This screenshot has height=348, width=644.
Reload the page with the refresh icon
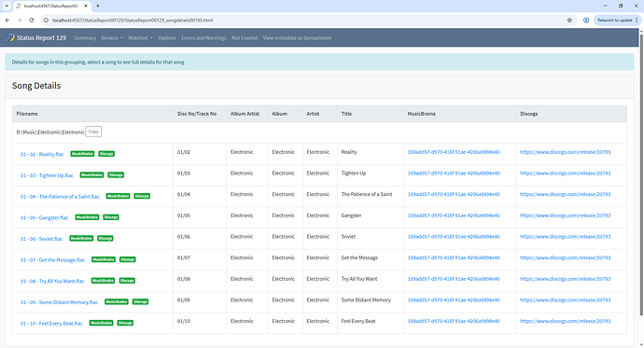click(32, 21)
